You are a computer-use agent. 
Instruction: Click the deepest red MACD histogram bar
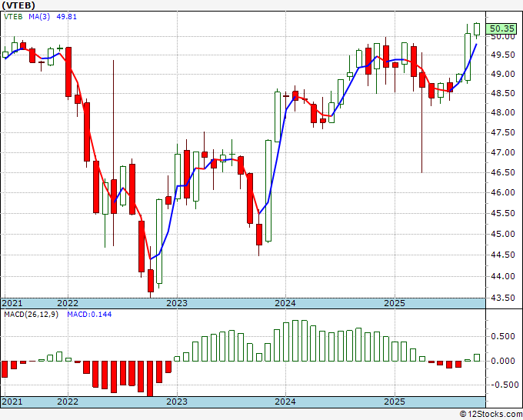click(x=151, y=378)
